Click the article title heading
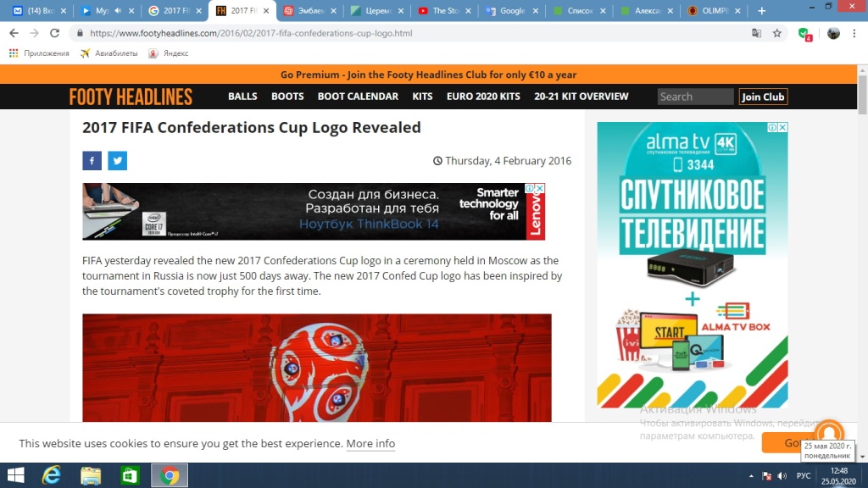 tap(251, 127)
